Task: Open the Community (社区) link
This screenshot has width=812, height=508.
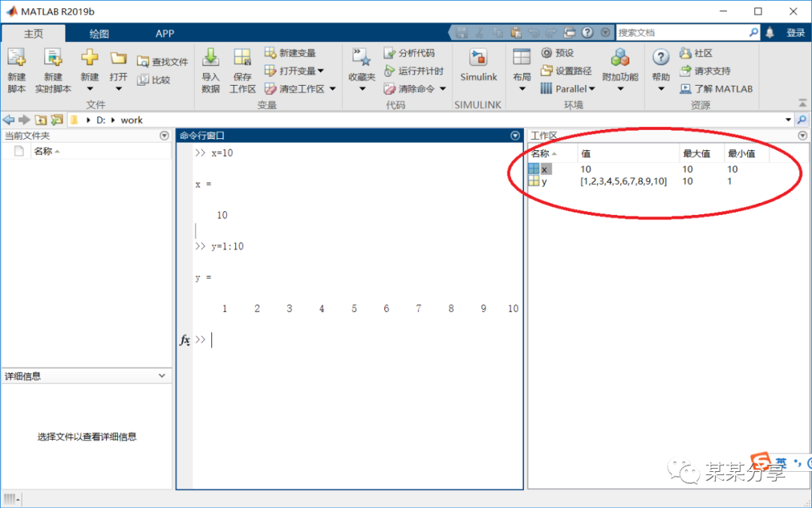Action: pos(696,53)
